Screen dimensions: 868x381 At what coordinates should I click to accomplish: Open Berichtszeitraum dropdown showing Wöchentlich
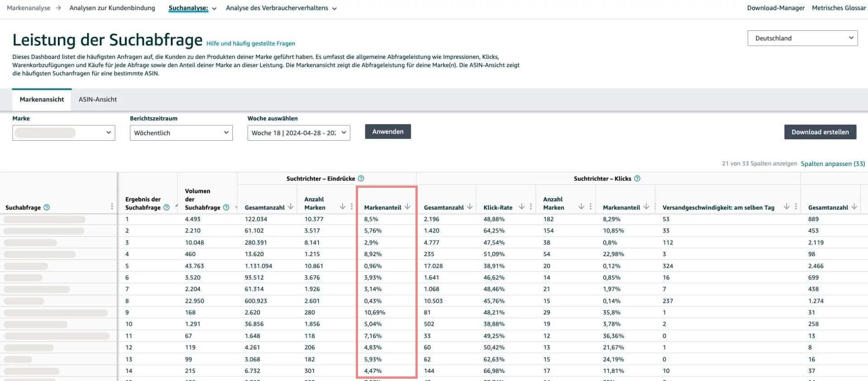tap(181, 133)
